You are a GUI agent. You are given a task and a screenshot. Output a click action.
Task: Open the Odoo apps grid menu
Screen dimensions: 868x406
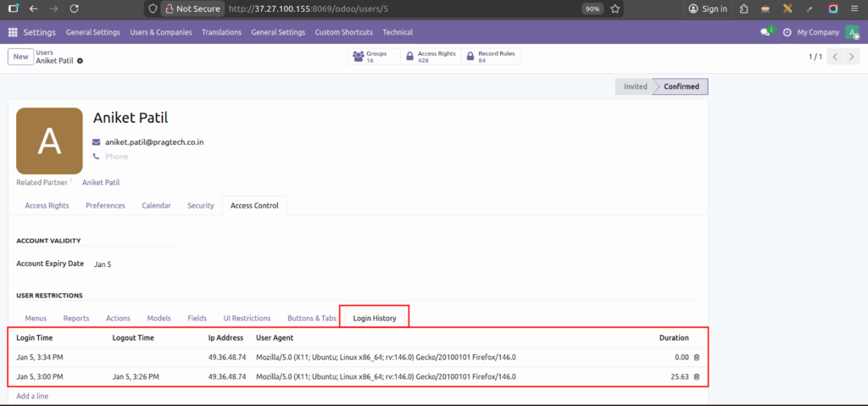pos(13,32)
